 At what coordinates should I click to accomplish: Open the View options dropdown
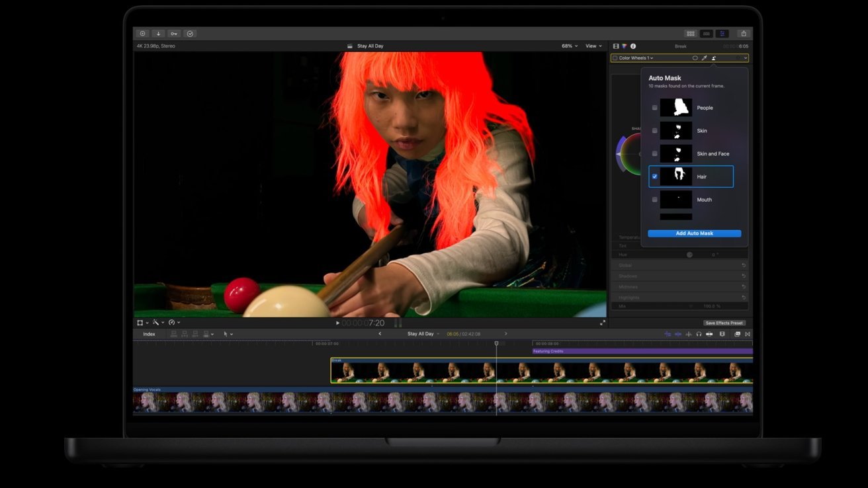pyautogui.click(x=593, y=46)
